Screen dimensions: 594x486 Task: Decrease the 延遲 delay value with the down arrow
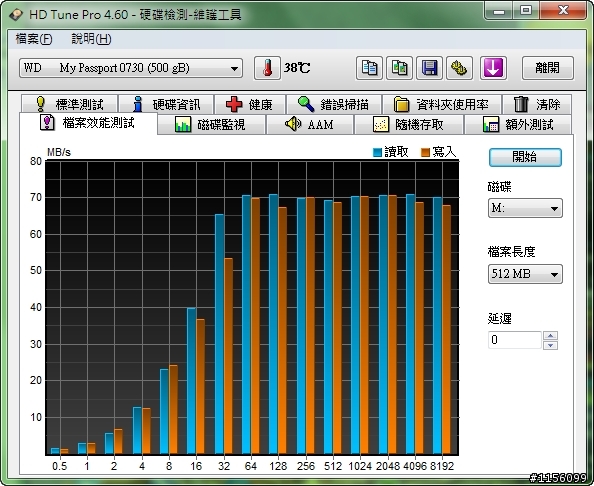(x=550, y=345)
